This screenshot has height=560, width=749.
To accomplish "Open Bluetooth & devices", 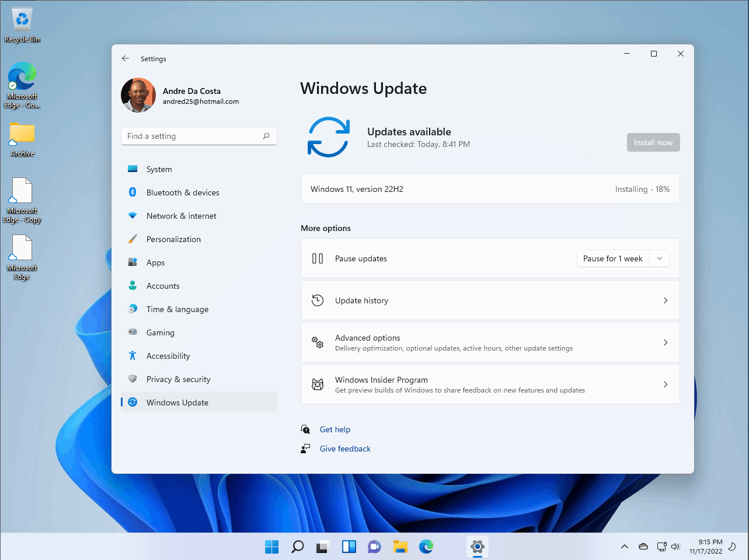I will click(199, 192).
